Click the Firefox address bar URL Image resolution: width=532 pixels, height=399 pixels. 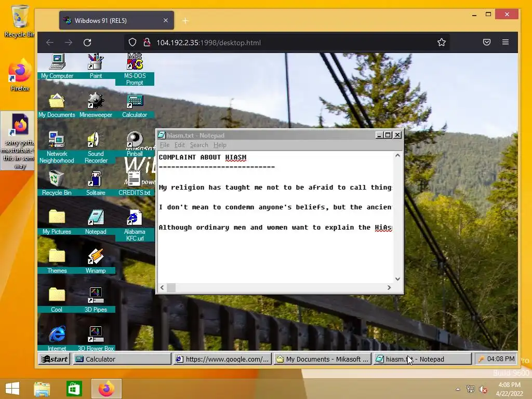[x=209, y=43]
